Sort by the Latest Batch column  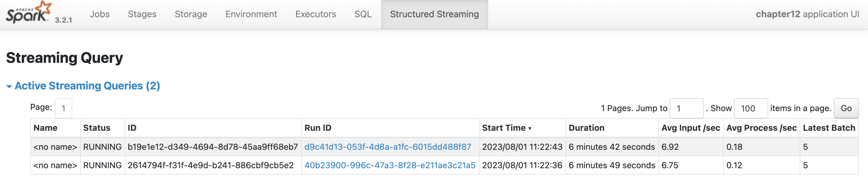[829, 128]
